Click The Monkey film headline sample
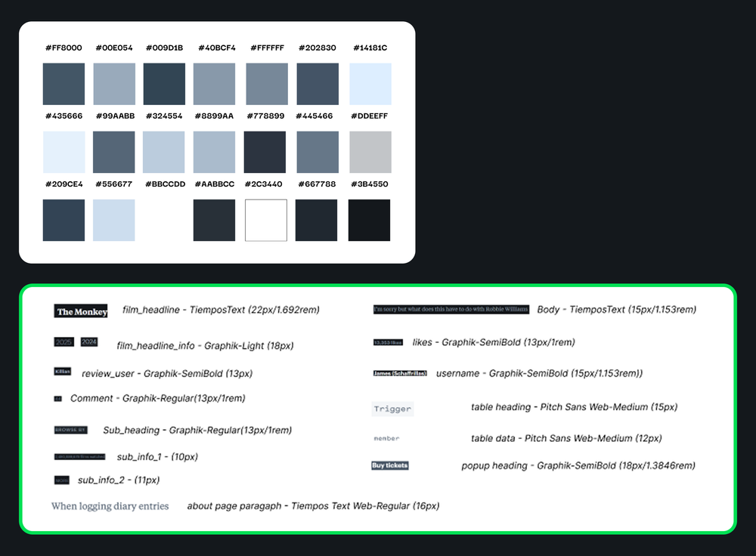 (x=81, y=311)
